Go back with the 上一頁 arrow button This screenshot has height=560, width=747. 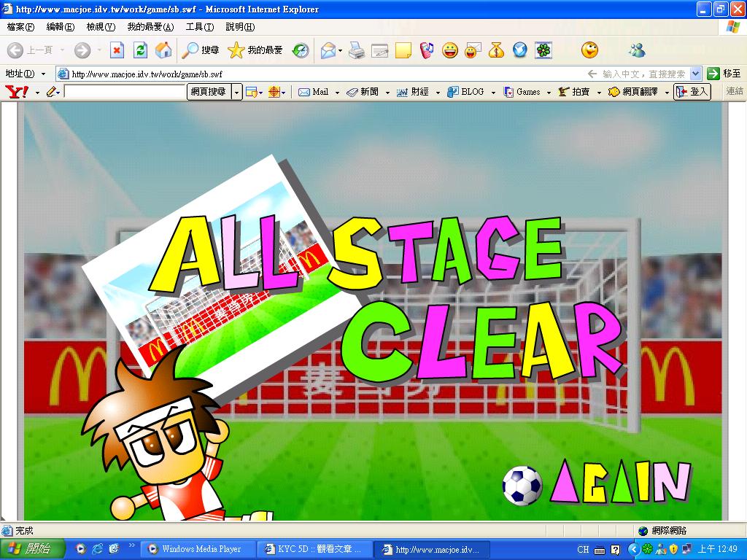pyautogui.click(x=29, y=50)
